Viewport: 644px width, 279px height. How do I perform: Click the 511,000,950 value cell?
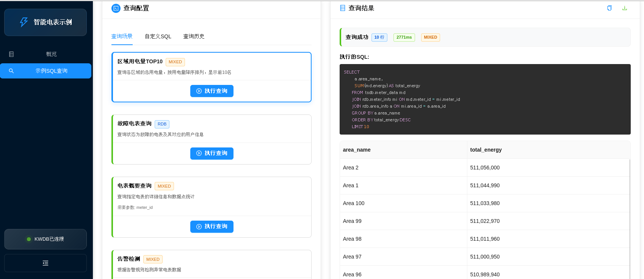[549, 257]
